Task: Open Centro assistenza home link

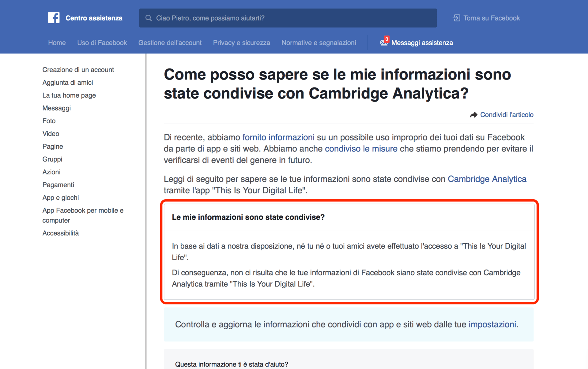Action: point(94,18)
